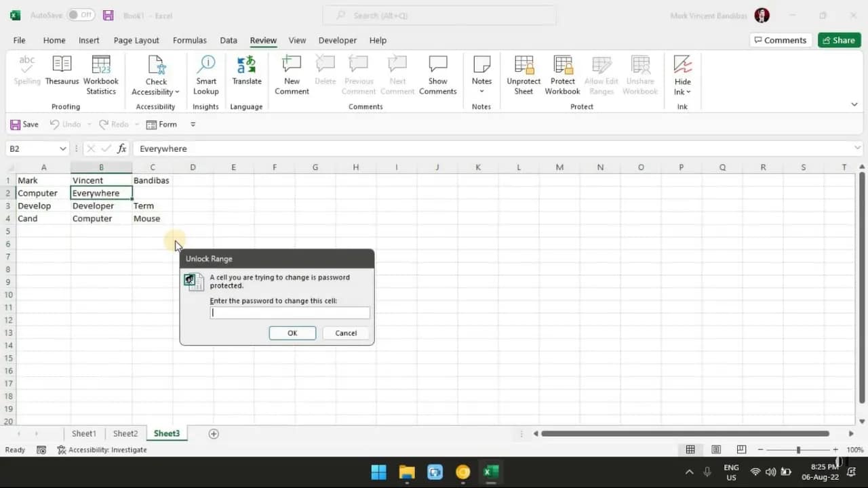Open the Form tool from Quick Access

(161, 124)
